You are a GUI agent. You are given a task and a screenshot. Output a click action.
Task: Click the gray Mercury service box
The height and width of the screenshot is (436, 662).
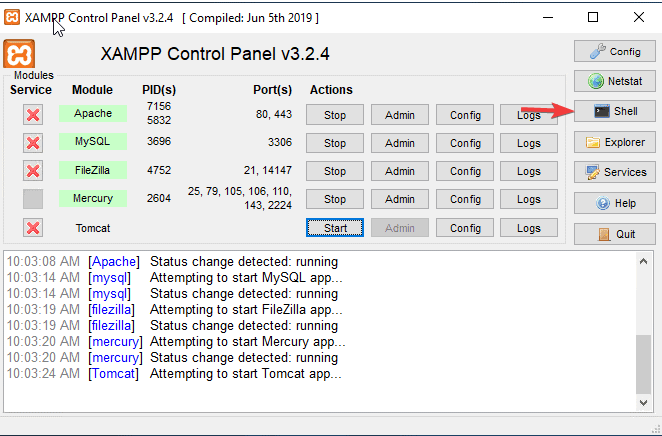click(33, 199)
